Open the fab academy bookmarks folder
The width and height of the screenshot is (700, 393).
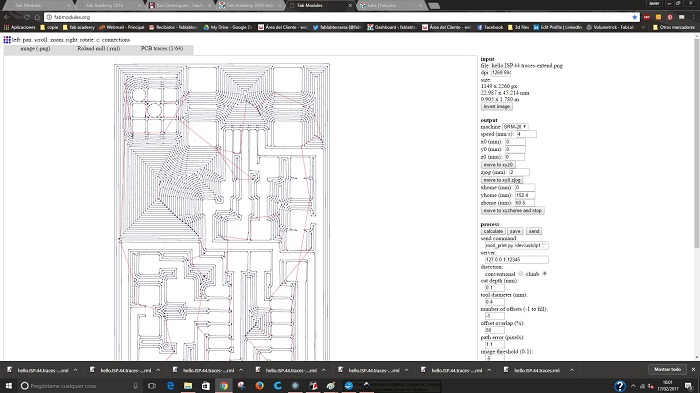click(79, 27)
